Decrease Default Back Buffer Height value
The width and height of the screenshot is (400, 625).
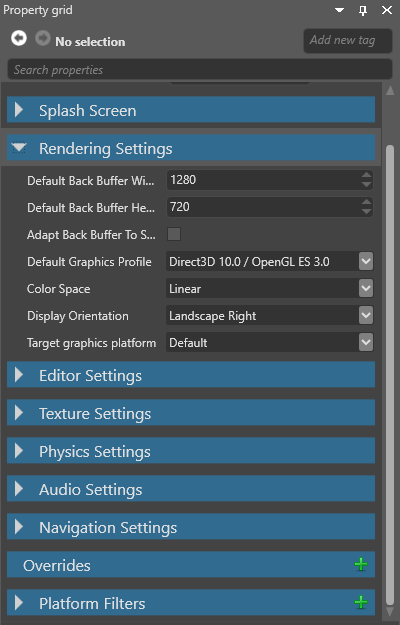(x=367, y=211)
